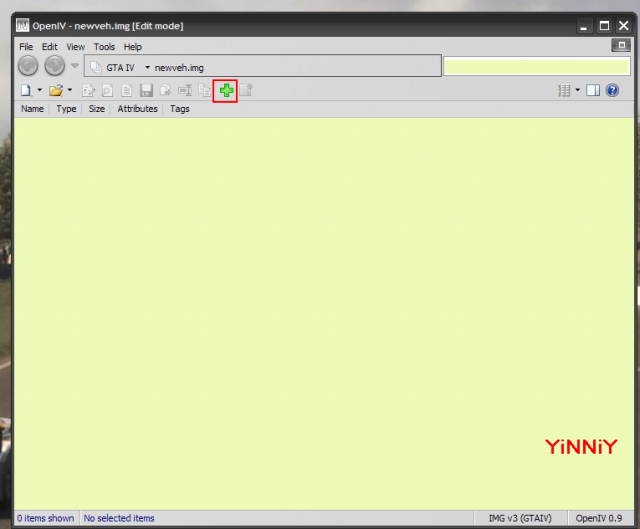Open the view mode dropdown arrow
The width and height of the screenshot is (640, 529).
tap(578, 90)
